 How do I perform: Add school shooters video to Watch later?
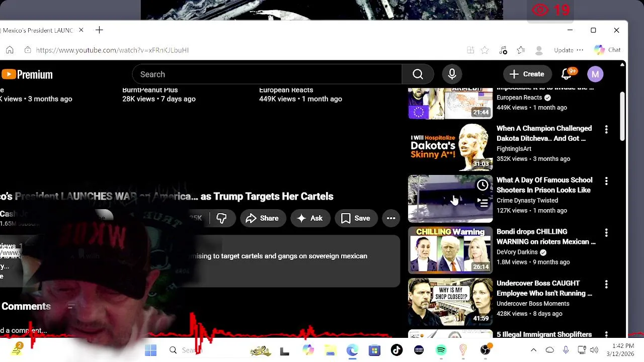pyautogui.click(x=482, y=185)
